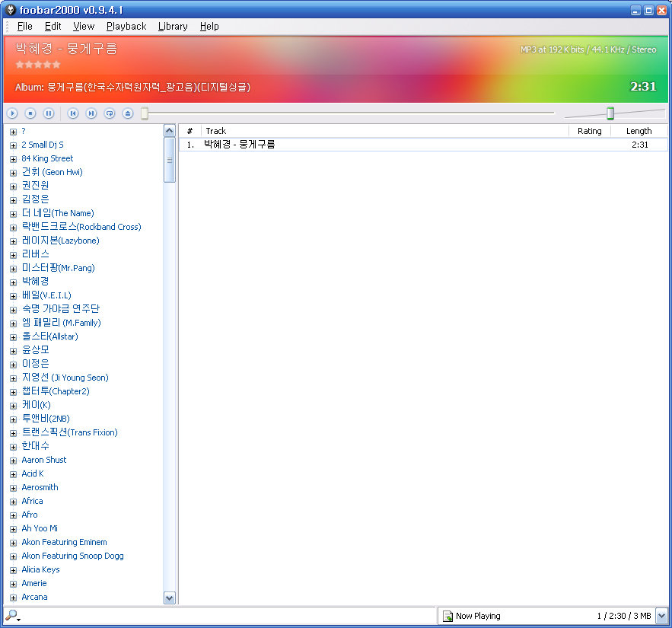Open the Help menu

coord(209,27)
